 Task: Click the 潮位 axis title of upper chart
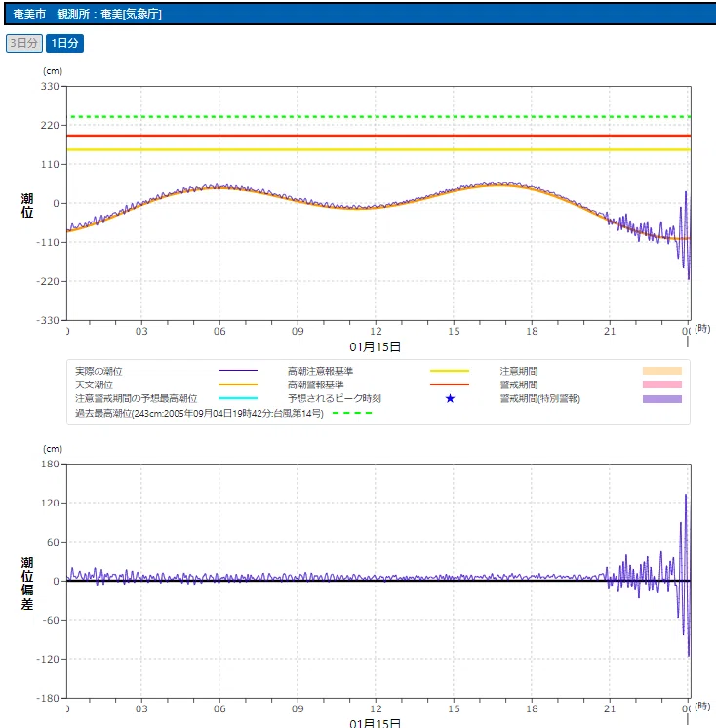[27, 205]
